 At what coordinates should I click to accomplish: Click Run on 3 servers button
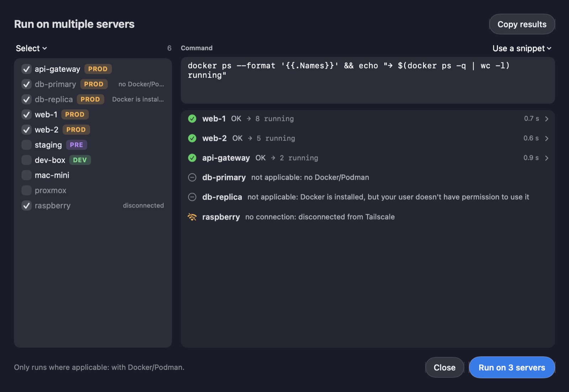click(x=512, y=367)
